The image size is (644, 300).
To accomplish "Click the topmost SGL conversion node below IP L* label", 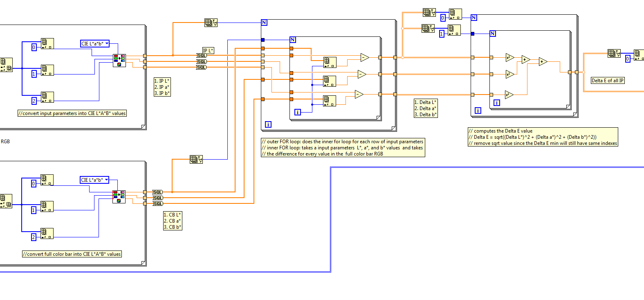I will 202,56.
